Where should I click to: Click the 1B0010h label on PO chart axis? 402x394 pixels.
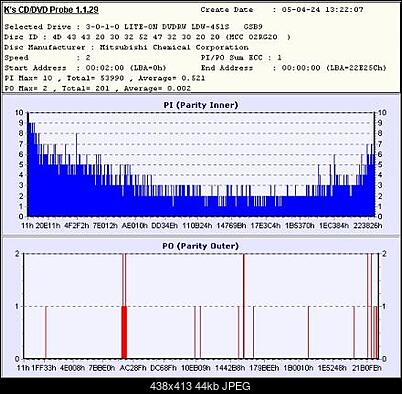click(299, 368)
